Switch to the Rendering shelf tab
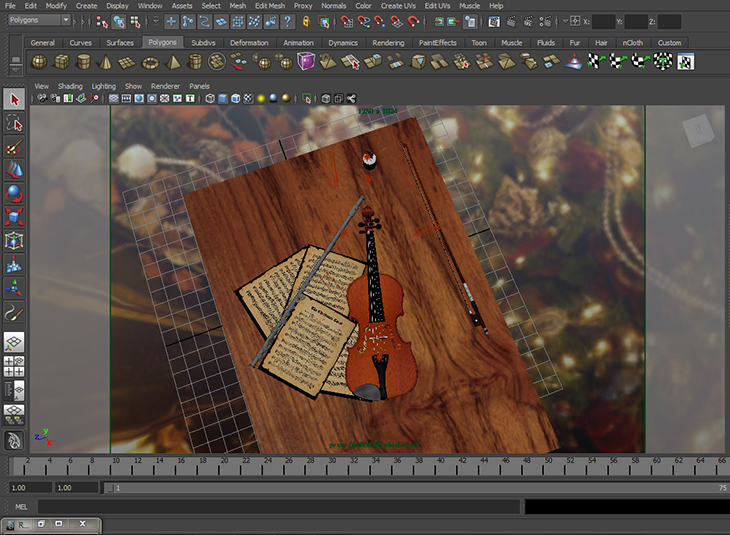Screen dimensions: 730x535 [x=388, y=42]
